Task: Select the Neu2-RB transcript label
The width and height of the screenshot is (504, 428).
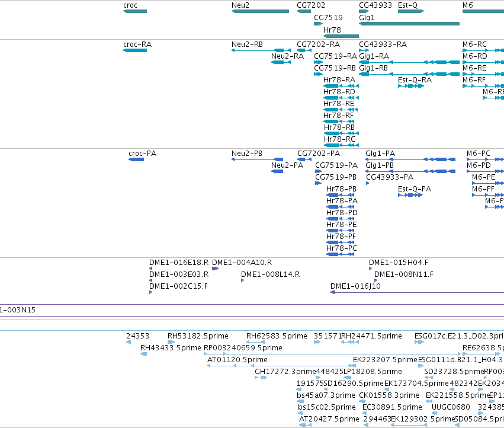Action: (x=247, y=44)
